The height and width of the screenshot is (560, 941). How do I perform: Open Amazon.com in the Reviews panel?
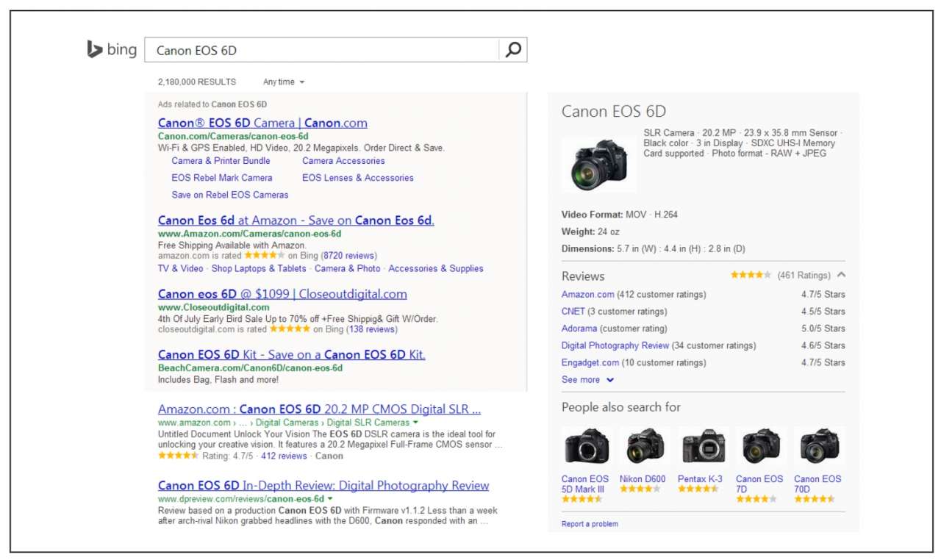tap(588, 295)
